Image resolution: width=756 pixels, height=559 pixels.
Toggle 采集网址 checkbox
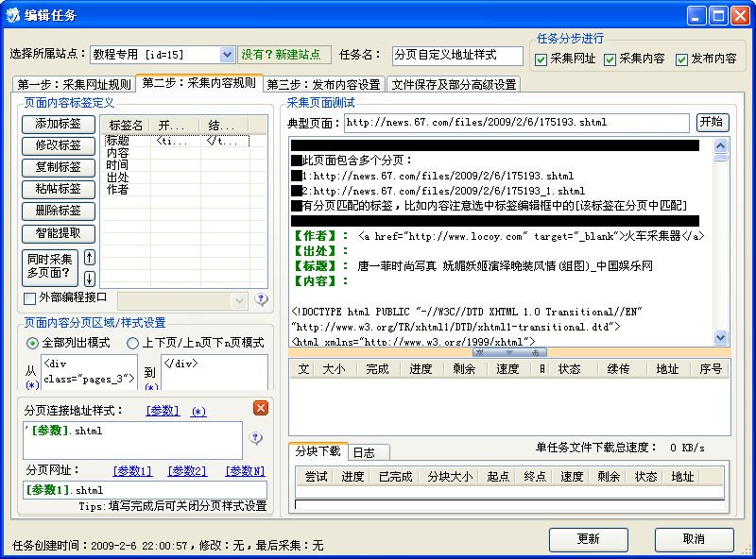coord(541,59)
